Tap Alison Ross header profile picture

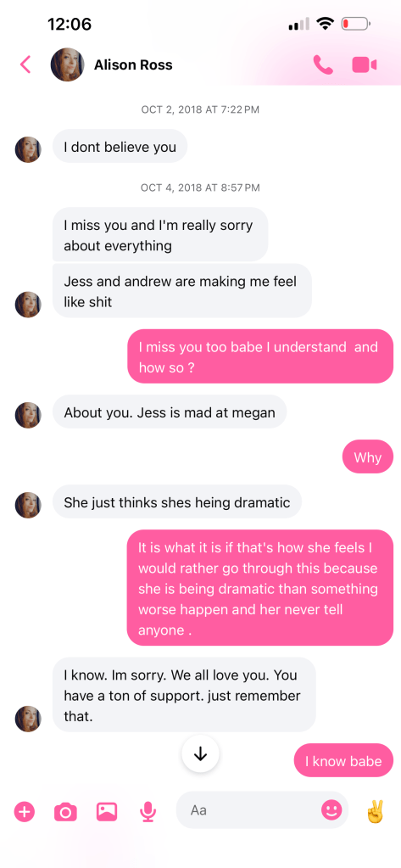coord(68,64)
